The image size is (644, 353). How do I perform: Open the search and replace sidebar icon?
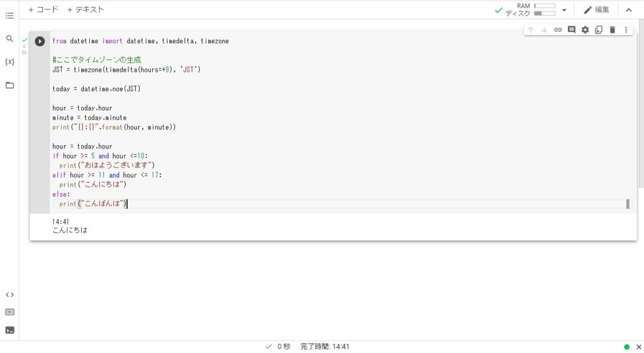click(9, 38)
